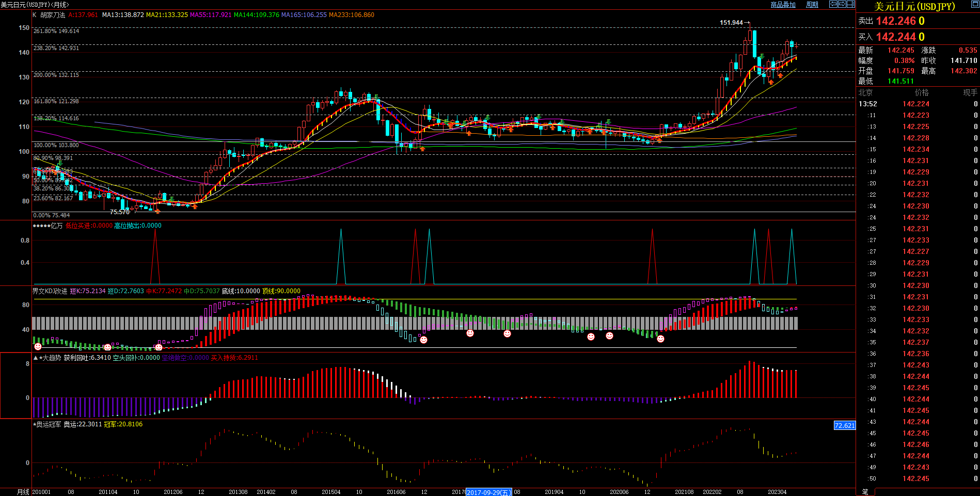The image size is (980, 496).
Task: Click the 美元日元(USDJPY) quote panel title
Action: [x=914, y=6]
